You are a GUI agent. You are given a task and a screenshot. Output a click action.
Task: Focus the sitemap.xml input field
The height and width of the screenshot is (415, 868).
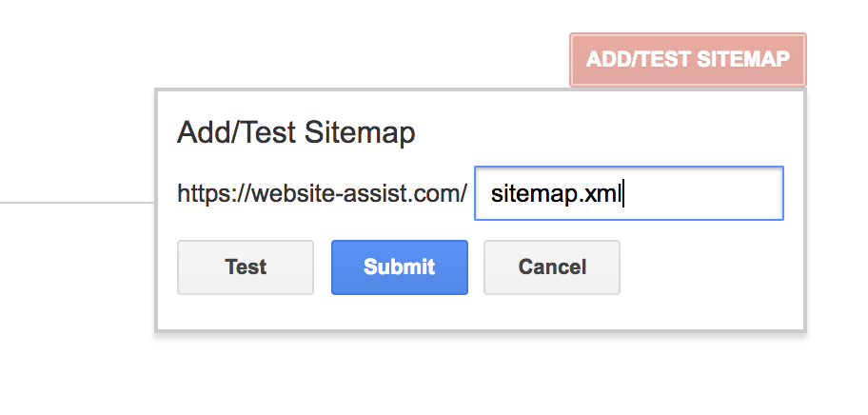pyautogui.click(x=628, y=194)
